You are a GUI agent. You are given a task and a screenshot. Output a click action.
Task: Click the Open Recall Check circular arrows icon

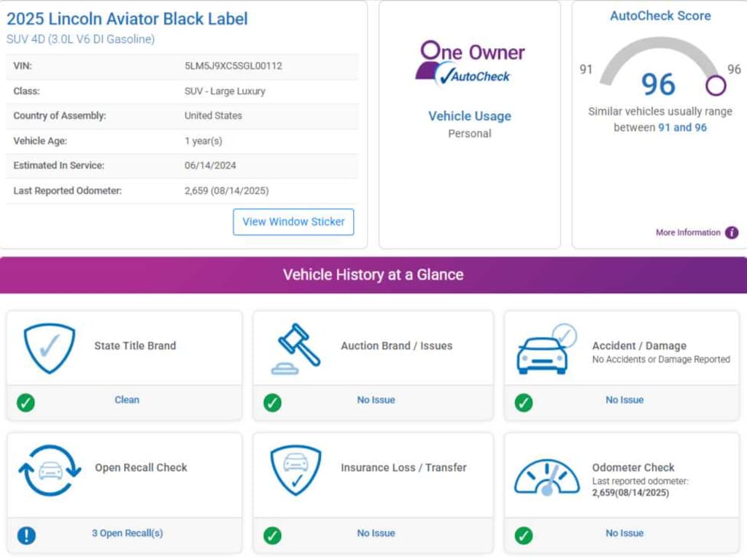(x=50, y=470)
